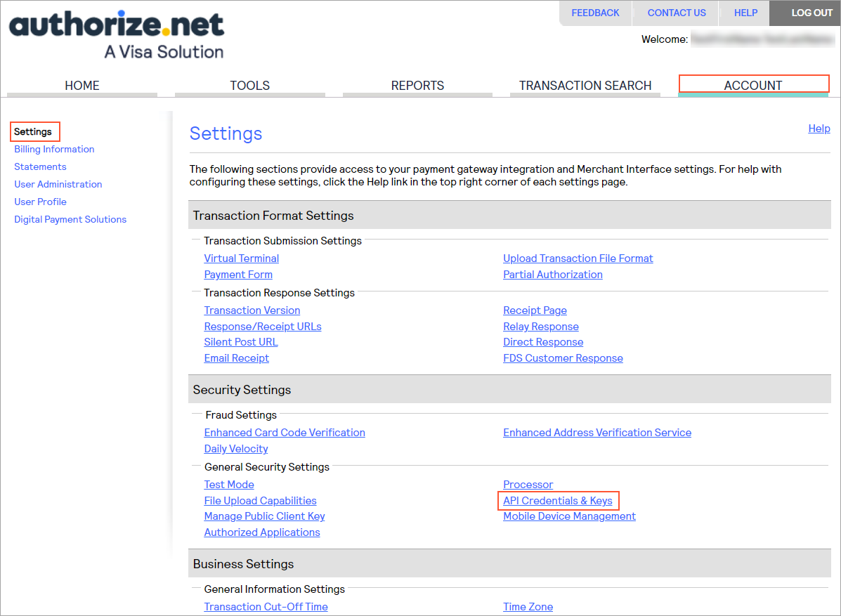Open Mobile Device Management link
The image size is (841, 616).
coord(569,516)
